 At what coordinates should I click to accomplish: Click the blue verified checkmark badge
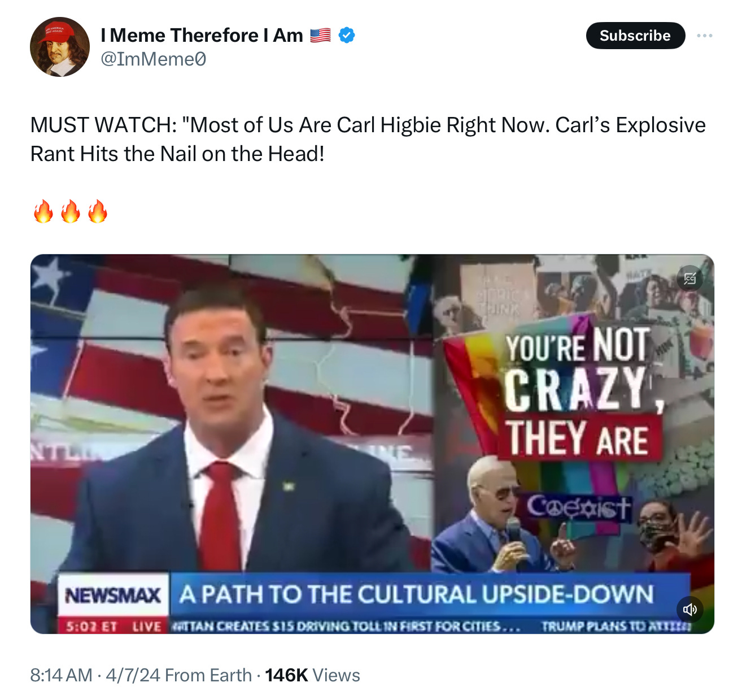[346, 35]
